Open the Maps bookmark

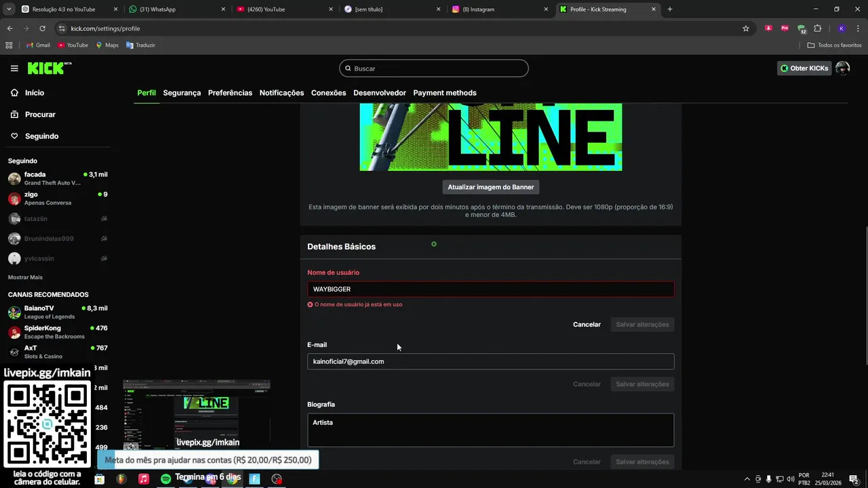click(x=107, y=45)
